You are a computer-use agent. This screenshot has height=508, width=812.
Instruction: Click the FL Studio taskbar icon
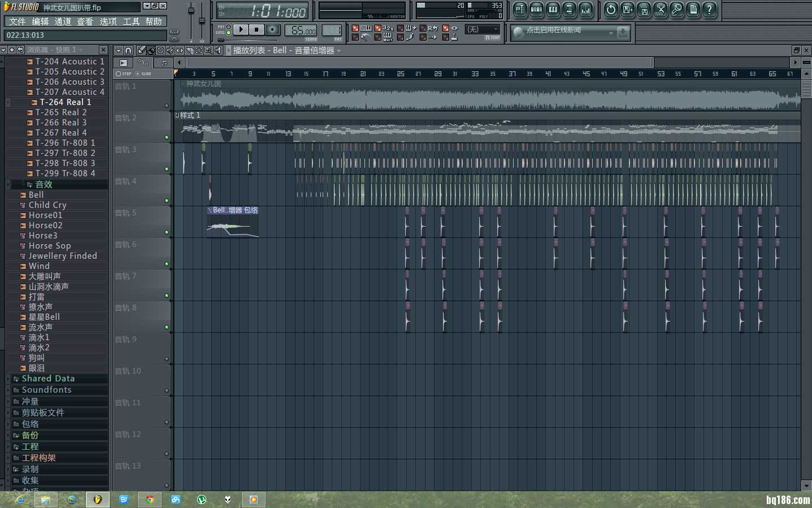[98, 500]
